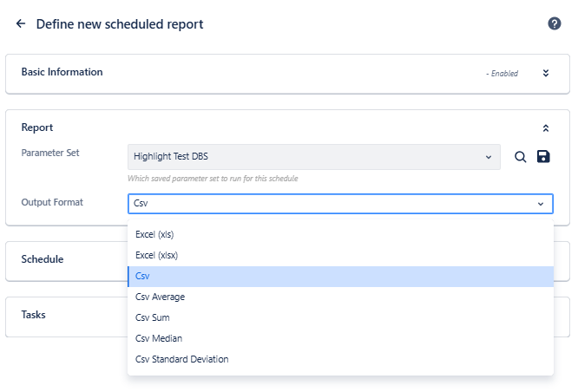This screenshot has height=392, width=578.
Task: Open the Parameter Set dropdown
Action: [313, 157]
